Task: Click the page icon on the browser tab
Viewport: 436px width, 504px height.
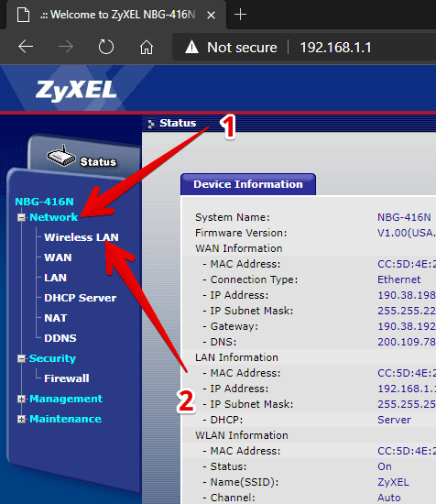Action: (24, 15)
